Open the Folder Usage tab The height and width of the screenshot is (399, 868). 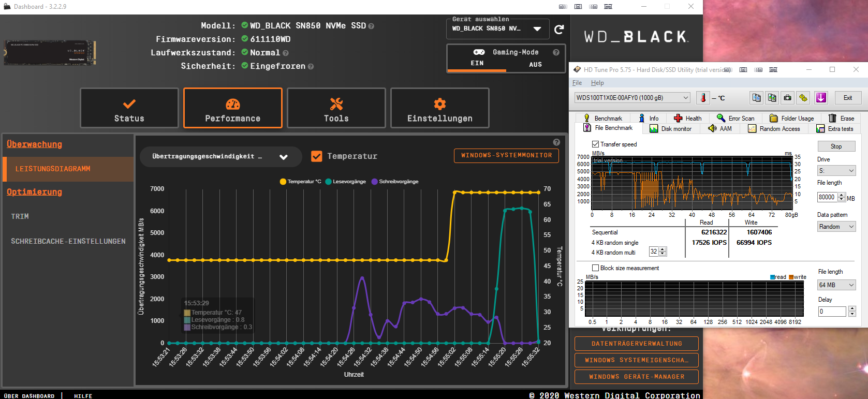pyautogui.click(x=792, y=118)
